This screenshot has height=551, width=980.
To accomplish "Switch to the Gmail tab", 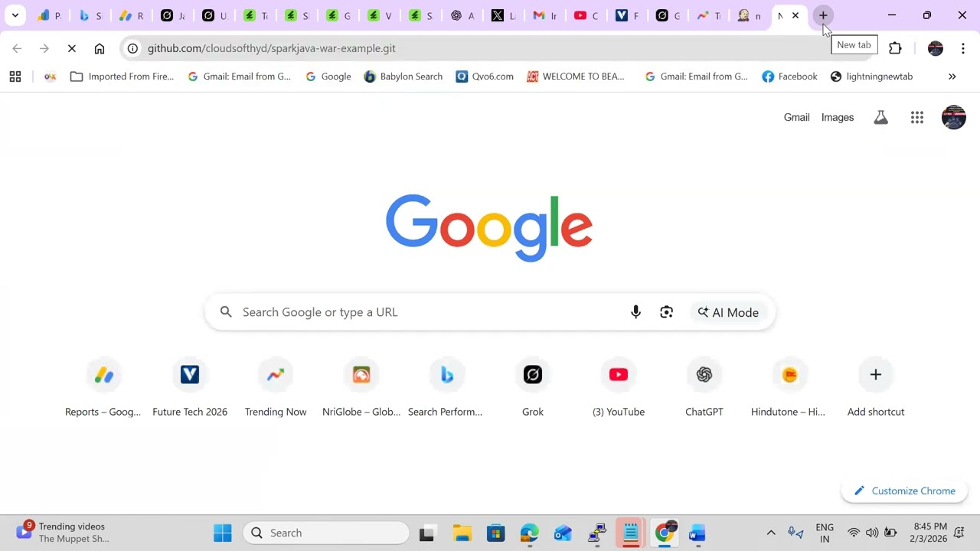I will [544, 15].
